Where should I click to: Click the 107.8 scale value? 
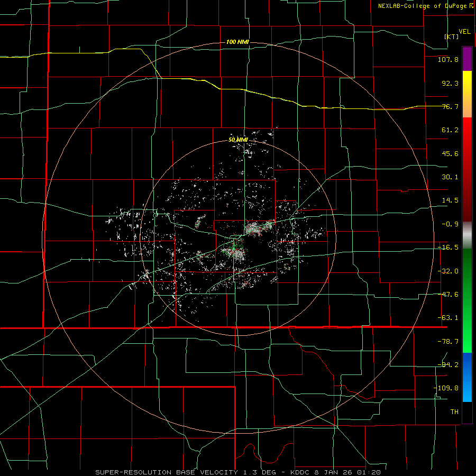coord(448,59)
